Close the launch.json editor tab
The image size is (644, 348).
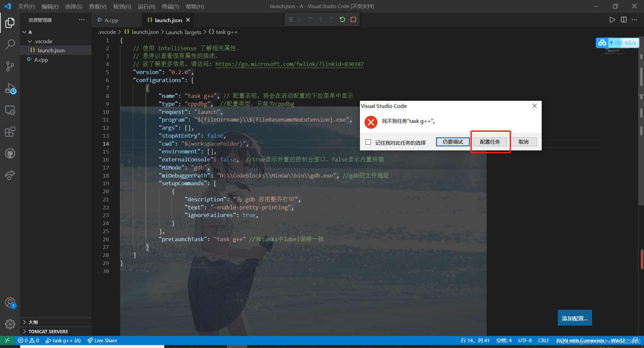tap(188, 20)
